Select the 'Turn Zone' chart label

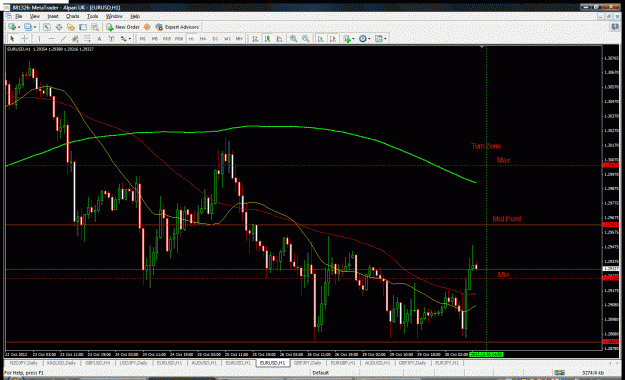pyautogui.click(x=486, y=146)
